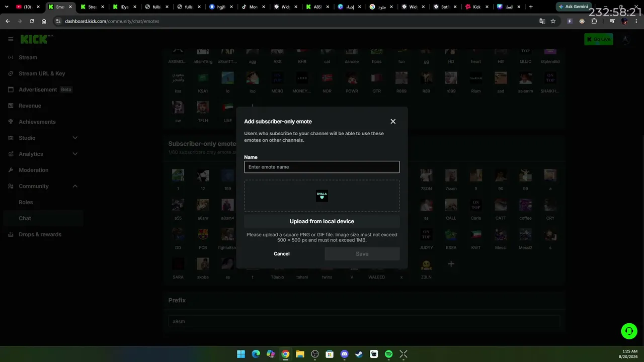Open Spotify from the taskbar

[389, 354]
